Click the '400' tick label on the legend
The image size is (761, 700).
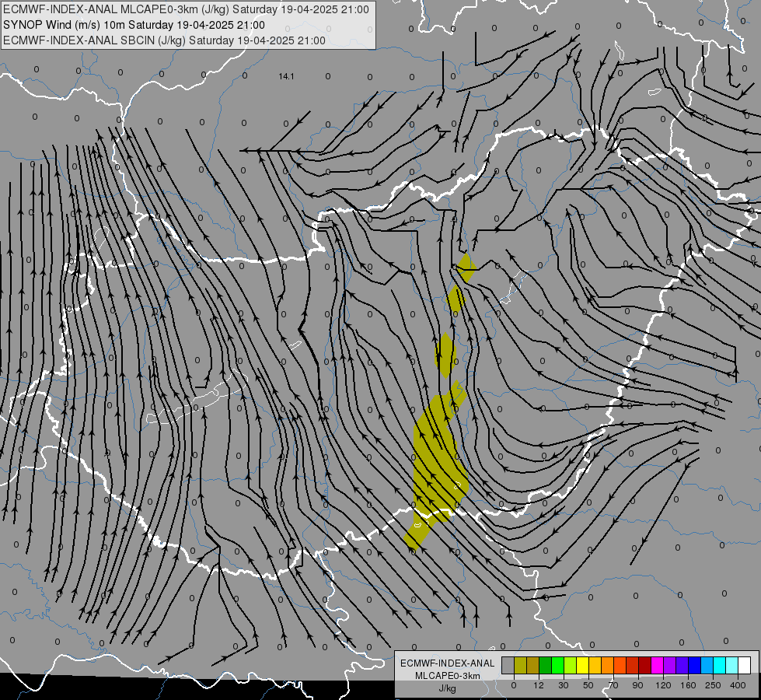pyautogui.click(x=738, y=685)
